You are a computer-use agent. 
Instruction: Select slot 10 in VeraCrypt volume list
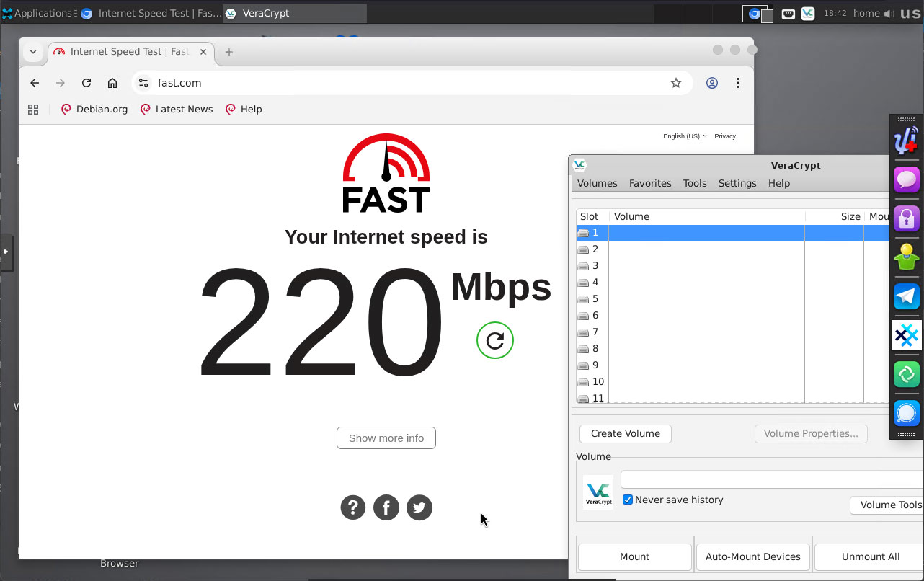(x=732, y=382)
